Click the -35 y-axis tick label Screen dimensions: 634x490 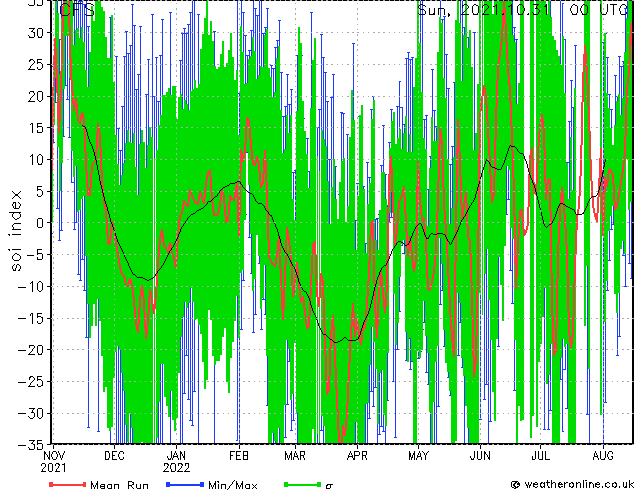[30, 445]
